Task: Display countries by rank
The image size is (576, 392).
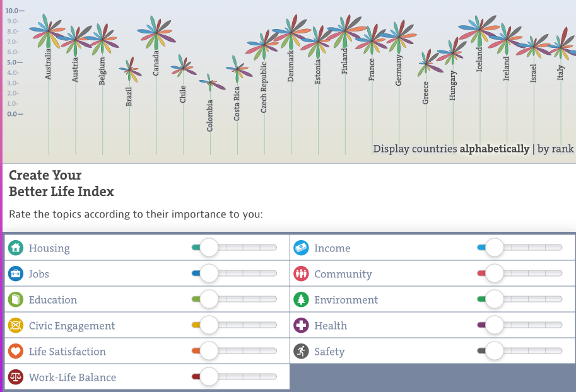Action: pos(556,149)
